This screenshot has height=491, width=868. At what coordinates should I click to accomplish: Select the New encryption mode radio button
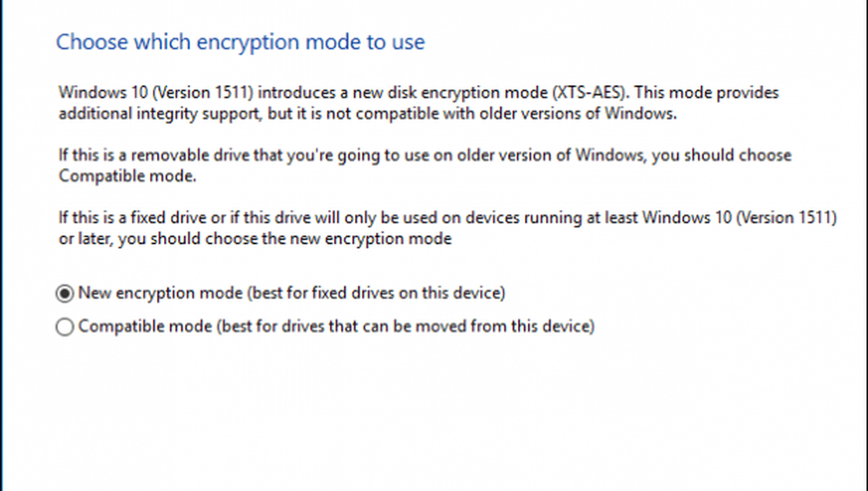[65, 293]
